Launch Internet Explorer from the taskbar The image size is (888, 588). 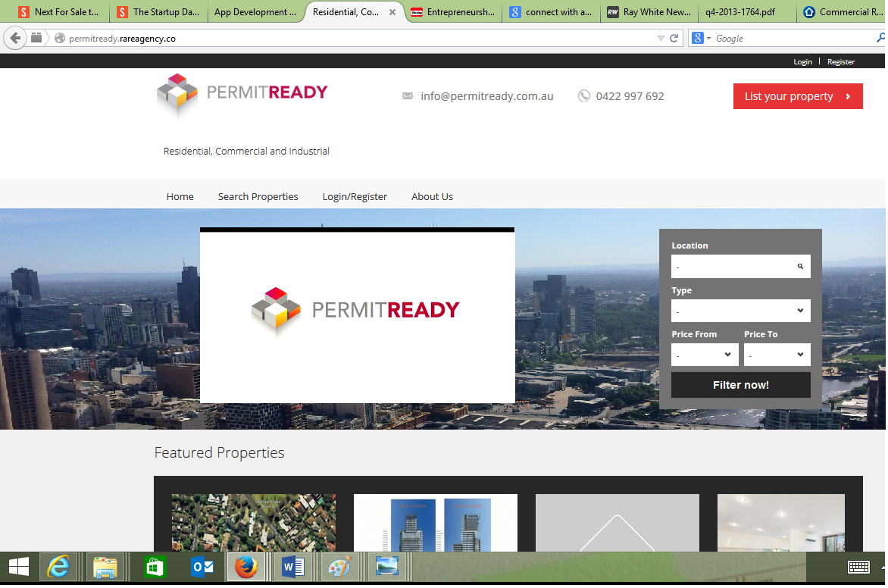point(58,567)
